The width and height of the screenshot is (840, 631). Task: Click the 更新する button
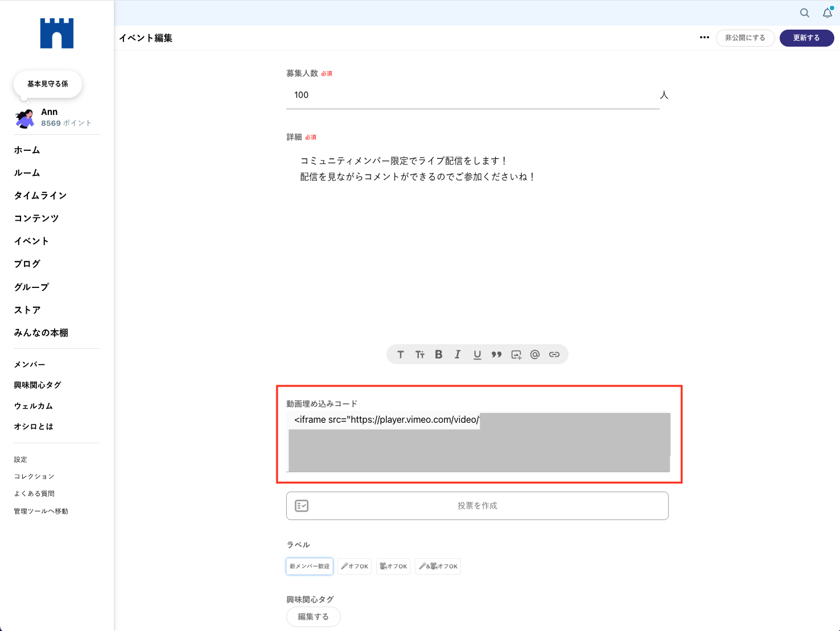[x=806, y=38]
